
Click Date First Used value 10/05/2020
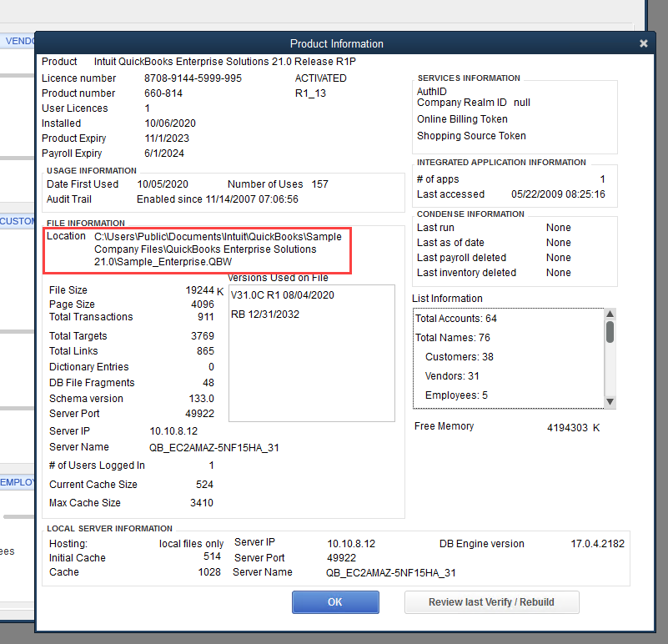point(163,184)
